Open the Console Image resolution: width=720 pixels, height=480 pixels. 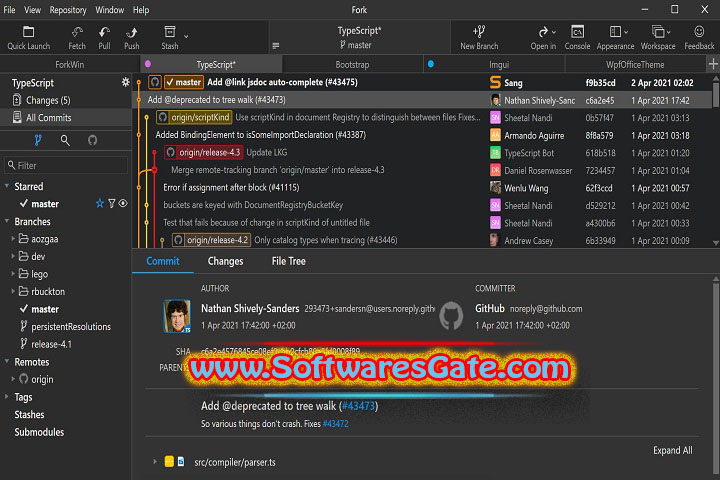[577, 38]
